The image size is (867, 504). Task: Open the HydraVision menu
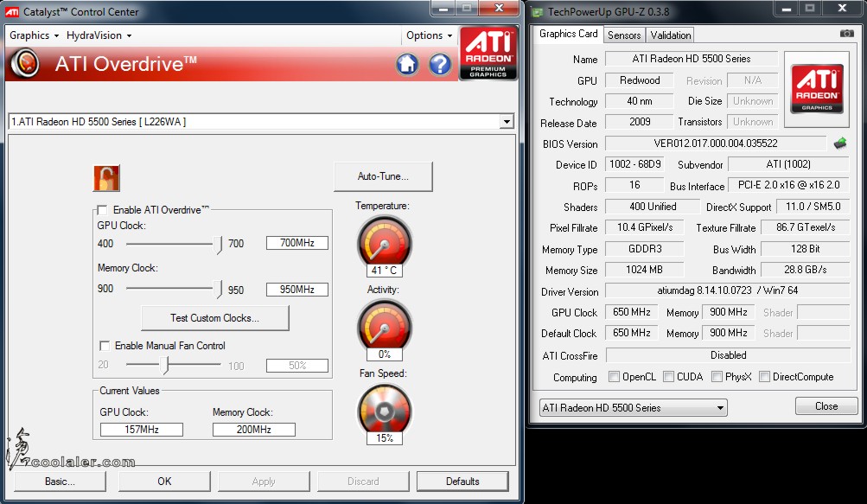pyautogui.click(x=99, y=35)
